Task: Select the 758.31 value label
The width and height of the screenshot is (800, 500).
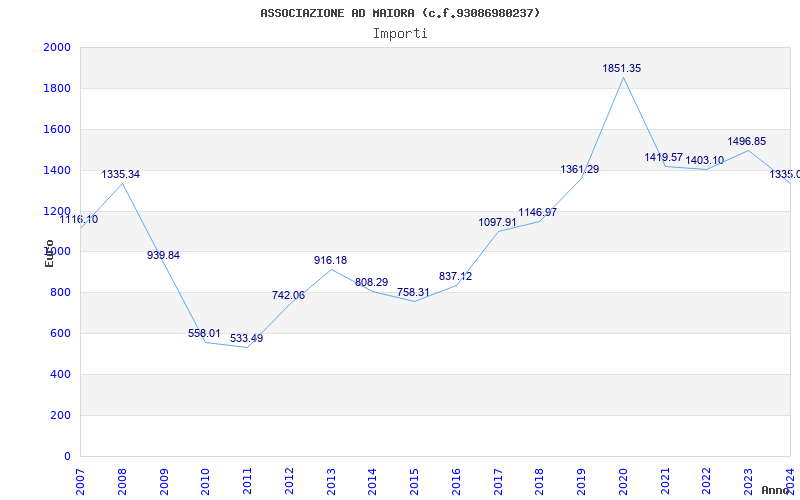Action: tap(413, 293)
